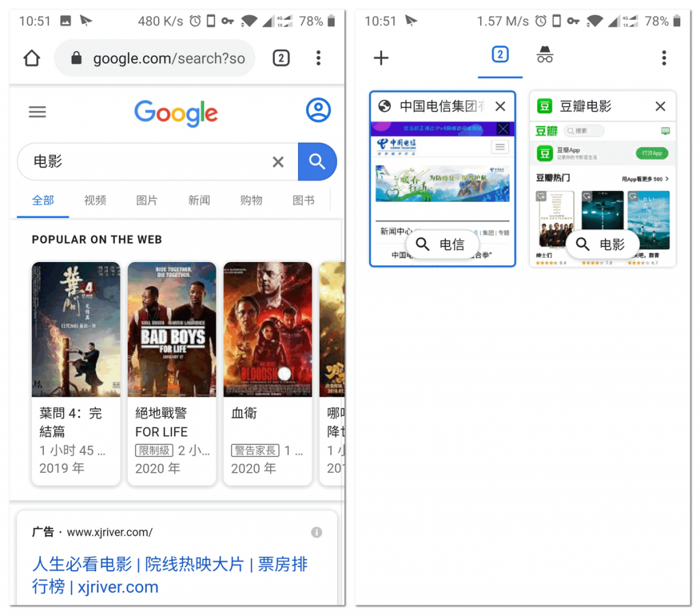
Task: Open the Bad Boys For Life poster
Action: tap(172, 330)
